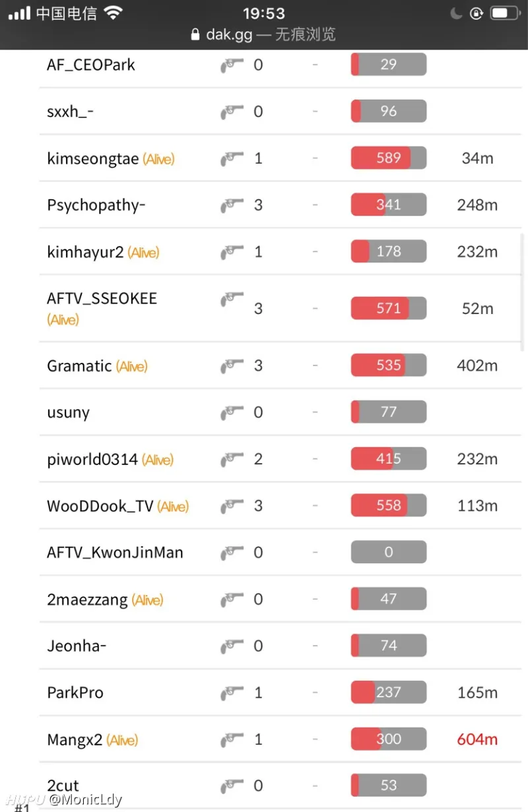Tap the rotation lock status icon
Screen dimensions: 528x812
477,13
